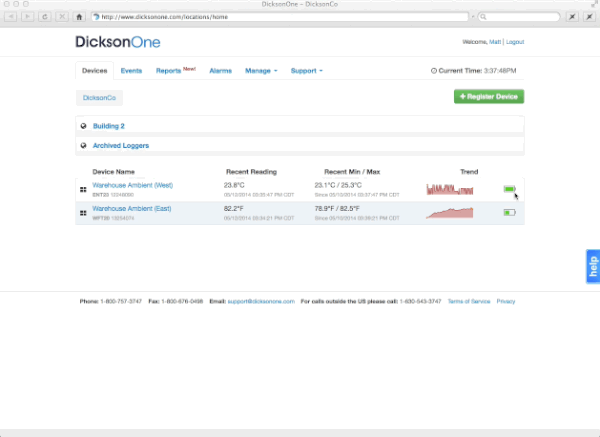Click the low battery icon for Warehouse East
The image size is (600, 437).
pos(509,212)
